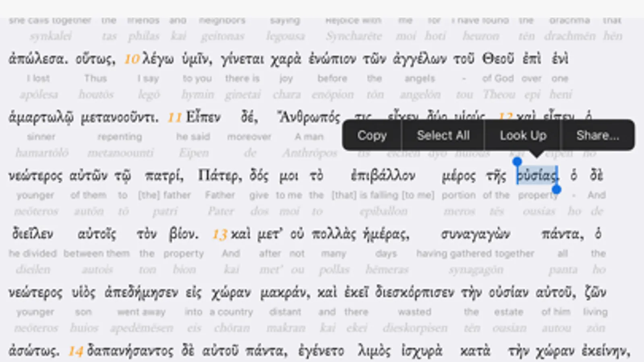Click the transliteration 'epiballon'

[383, 212]
